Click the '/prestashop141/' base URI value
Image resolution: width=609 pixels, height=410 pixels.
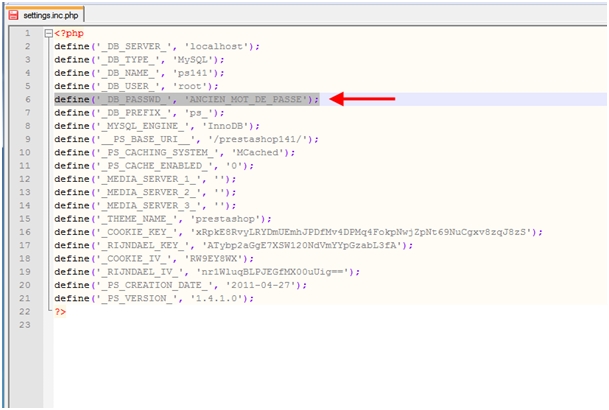(x=257, y=139)
